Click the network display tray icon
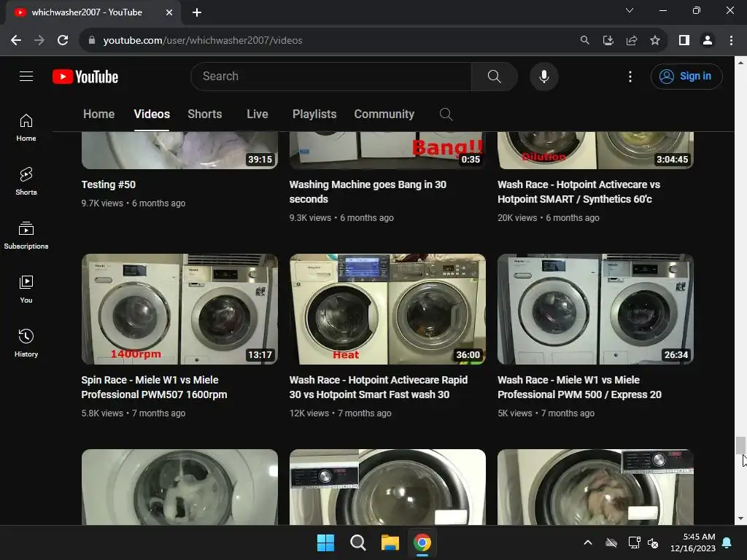Screen dimensions: 747x560 pos(634,542)
